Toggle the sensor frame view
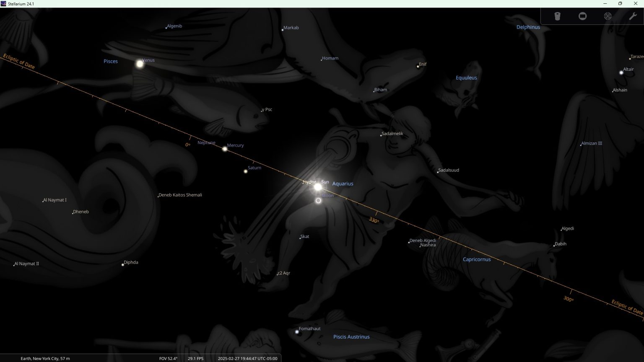 [x=582, y=16]
